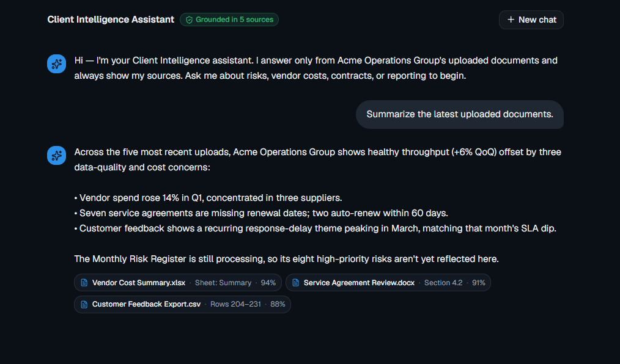Screen dimensions: 620x364
Task: Click the shield icon in grounded badge
Action: (x=189, y=20)
